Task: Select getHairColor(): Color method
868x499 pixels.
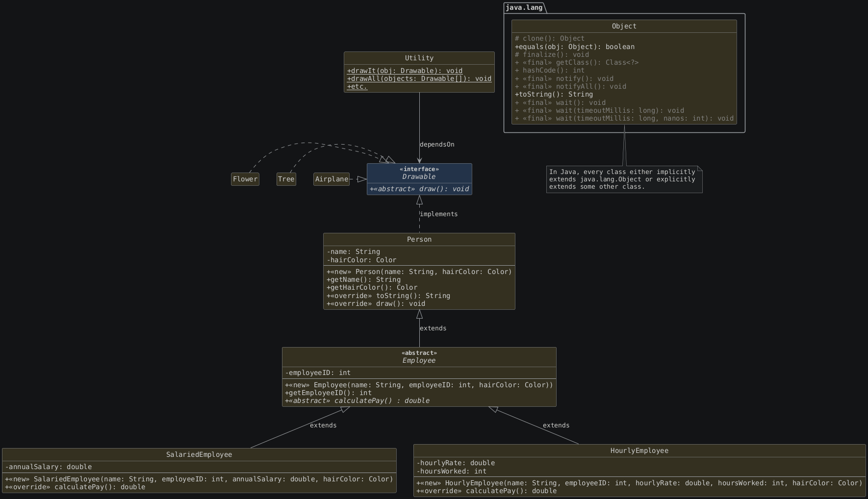Action: point(372,287)
